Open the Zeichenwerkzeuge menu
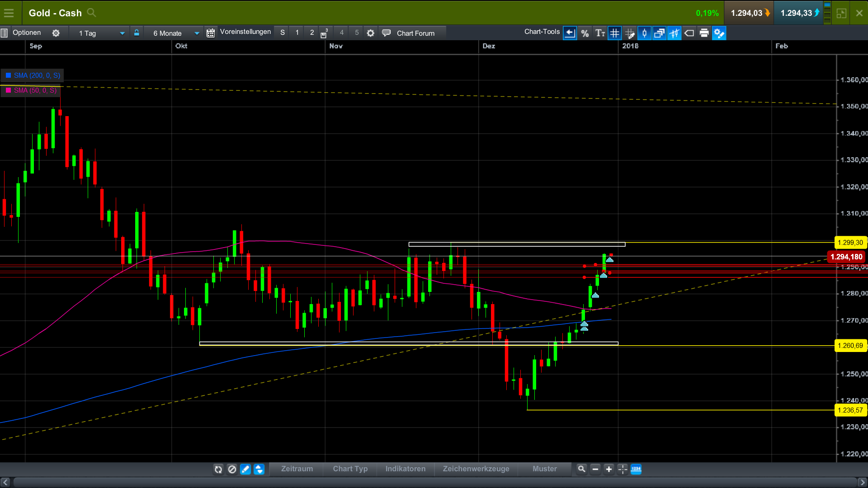The height and width of the screenshot is (488, 868). pos(476,469)
